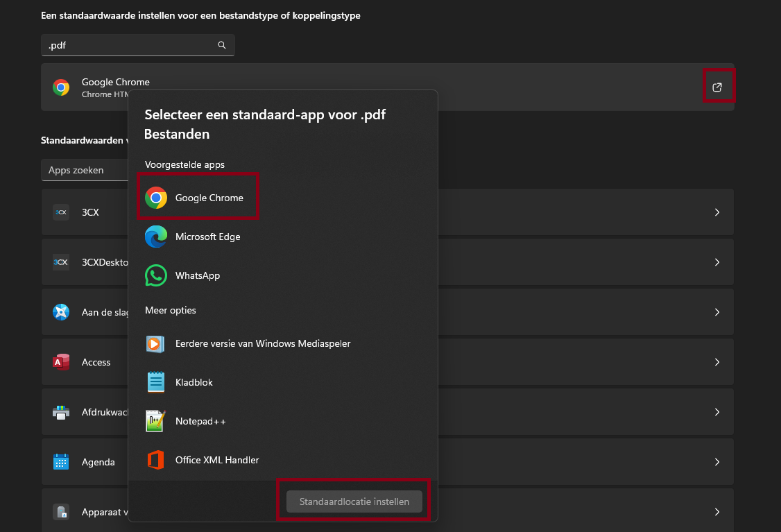
Task: Expand the Agenda row chevron
Action: click(x=717, y=462)
